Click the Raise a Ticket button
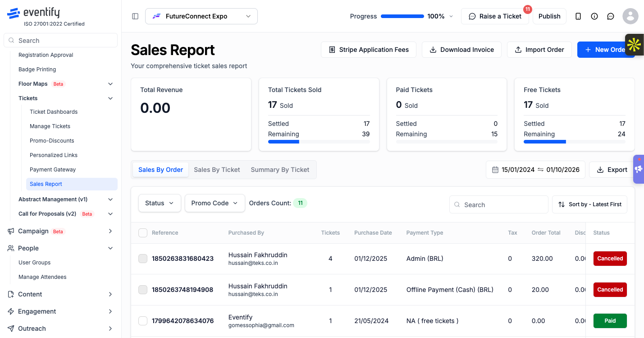The height and width of the screenshot is (338, 644). pyautogui.click(x=495, y=16)
